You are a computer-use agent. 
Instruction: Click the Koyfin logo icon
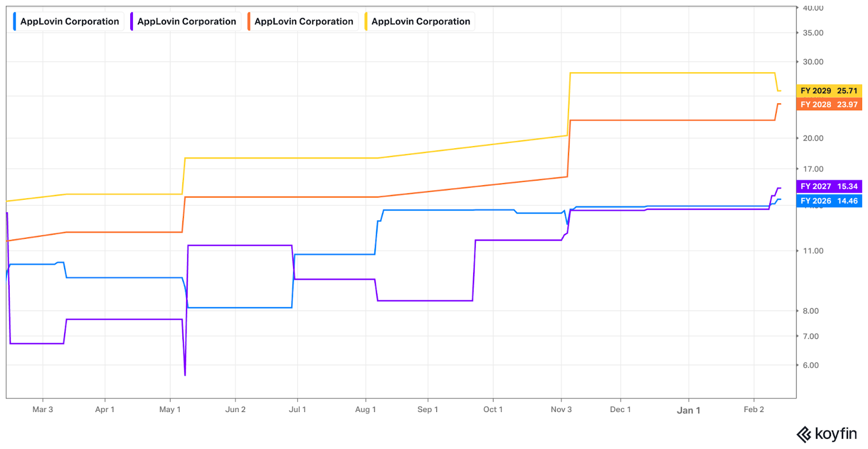point(803,434)
